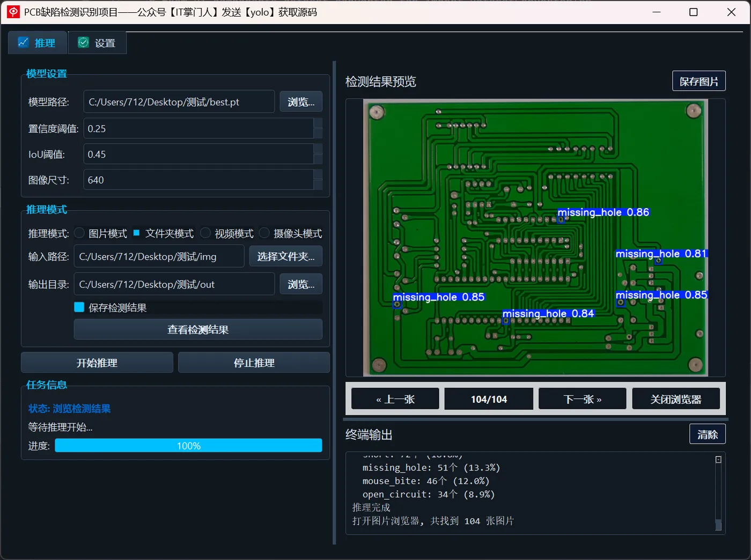Click the 停止推理 button
The height and width of the screenshot is (560, 751).
click(x=254, y=362)
